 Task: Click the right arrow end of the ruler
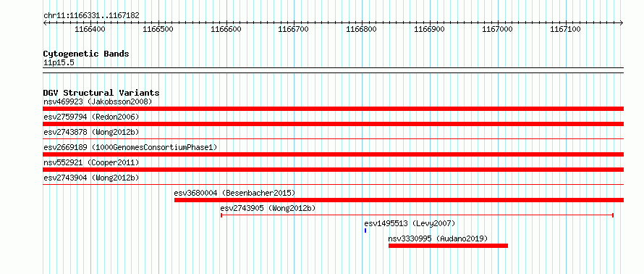[x=622, y=22]
